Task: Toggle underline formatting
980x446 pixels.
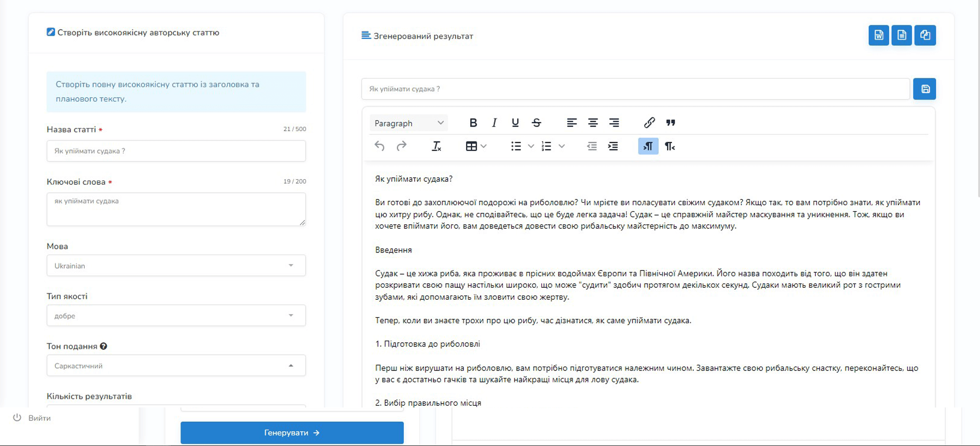Action: pos(515,123)
